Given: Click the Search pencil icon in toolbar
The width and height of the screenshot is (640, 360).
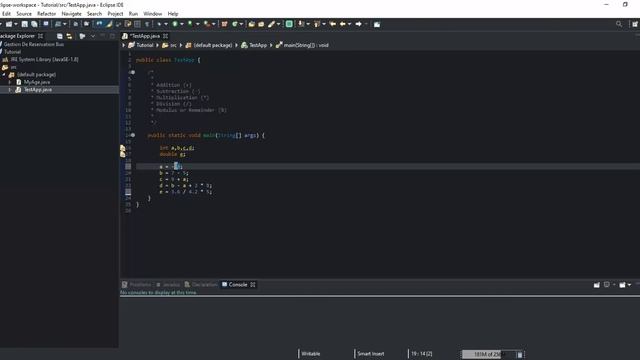Looking at the screenshot, I should click(x=271, y=24).
